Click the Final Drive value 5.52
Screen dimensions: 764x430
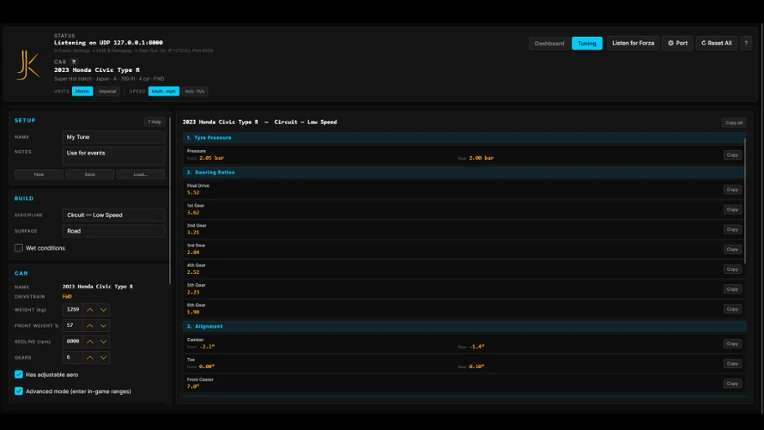[x=193, y=193]
